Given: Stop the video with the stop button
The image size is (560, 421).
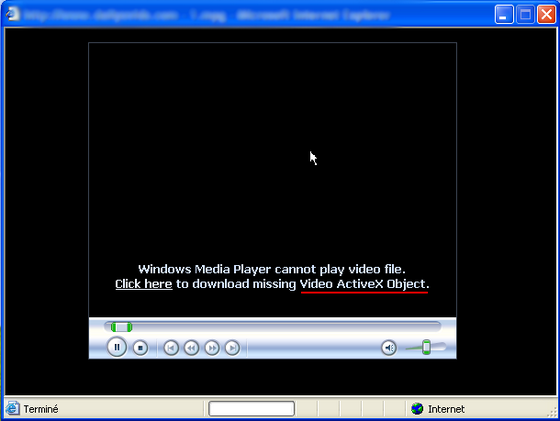Looking at the screenshot, I should [x=140, y=348].
